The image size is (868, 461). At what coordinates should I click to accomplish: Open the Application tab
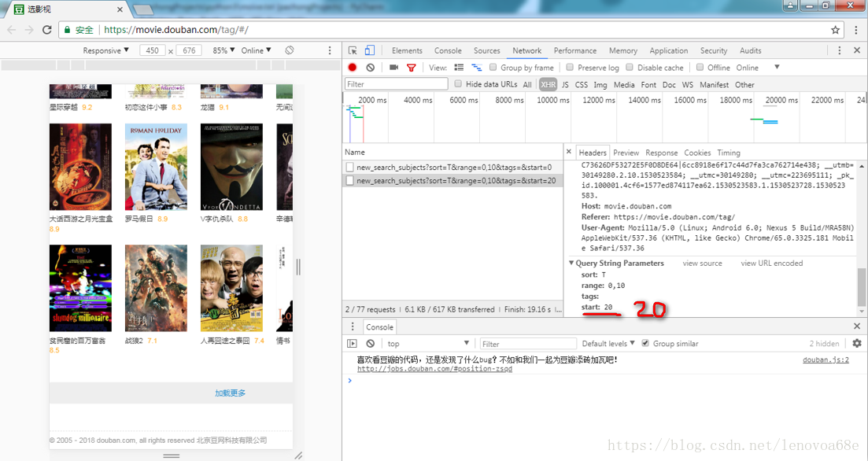pos(669,50)
